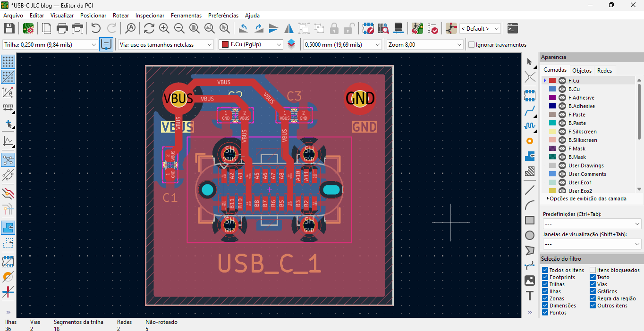Toggle polar coordinates display
The image size is (644, 331).
point(8,92)
